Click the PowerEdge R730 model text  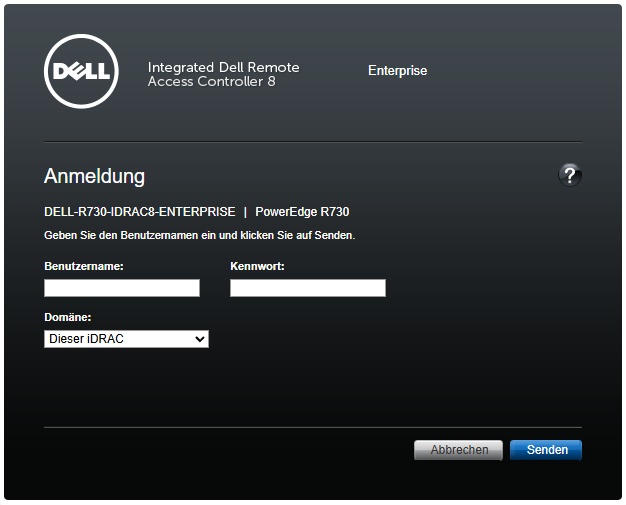pyautogui.click(x=302, y=212)
